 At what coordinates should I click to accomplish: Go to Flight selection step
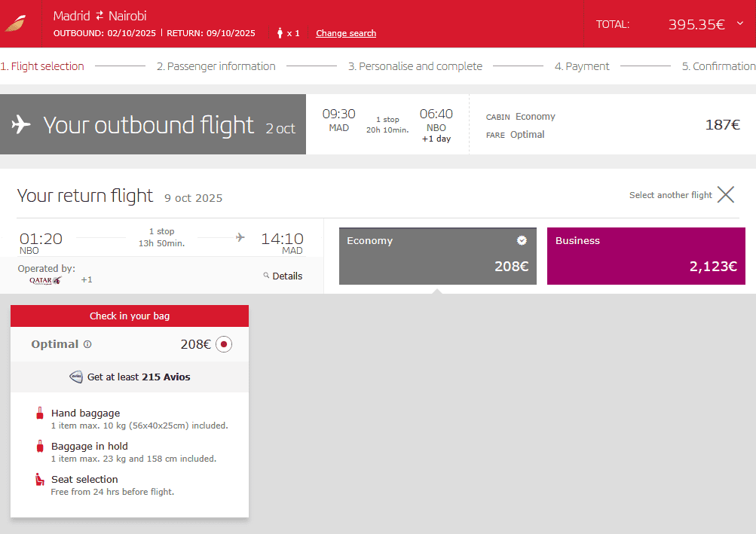(43, 66)
